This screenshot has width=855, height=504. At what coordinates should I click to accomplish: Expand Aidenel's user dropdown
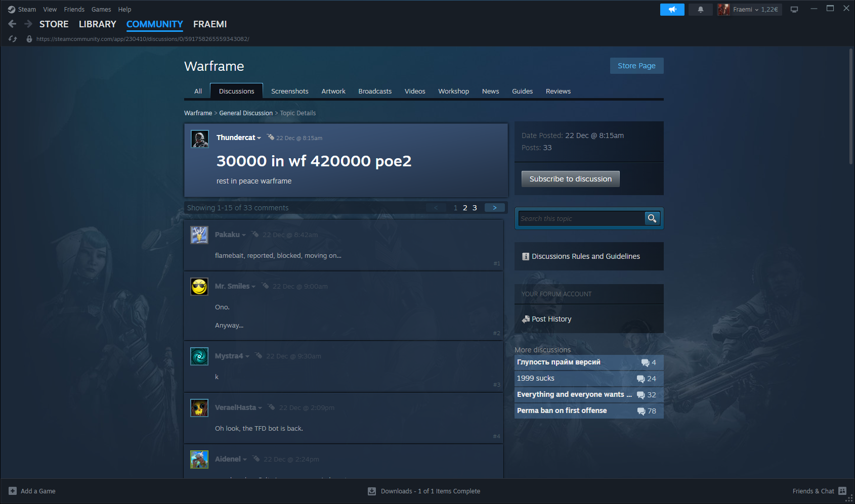pyautogui.click(x=245, y=460)
